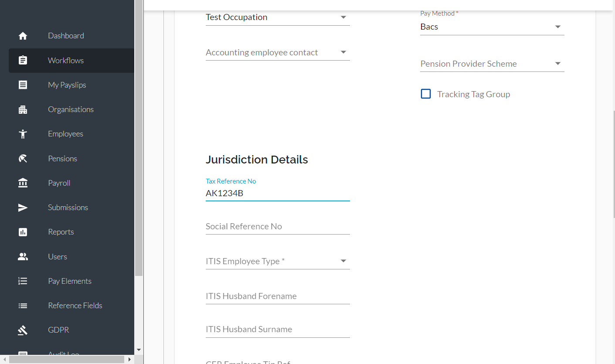Focus the Social Reference No field
The width and height of the screenshot is (615, 364).
(x=278, y=226)
